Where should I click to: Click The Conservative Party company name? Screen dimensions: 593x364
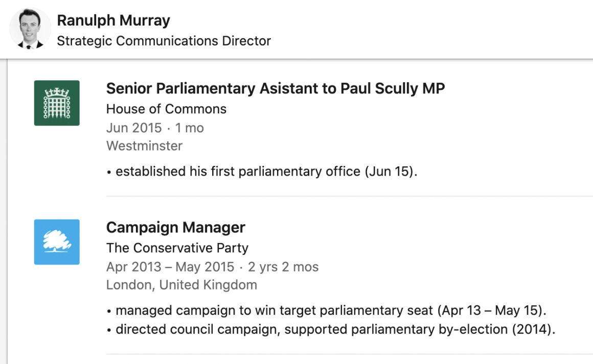177,248
